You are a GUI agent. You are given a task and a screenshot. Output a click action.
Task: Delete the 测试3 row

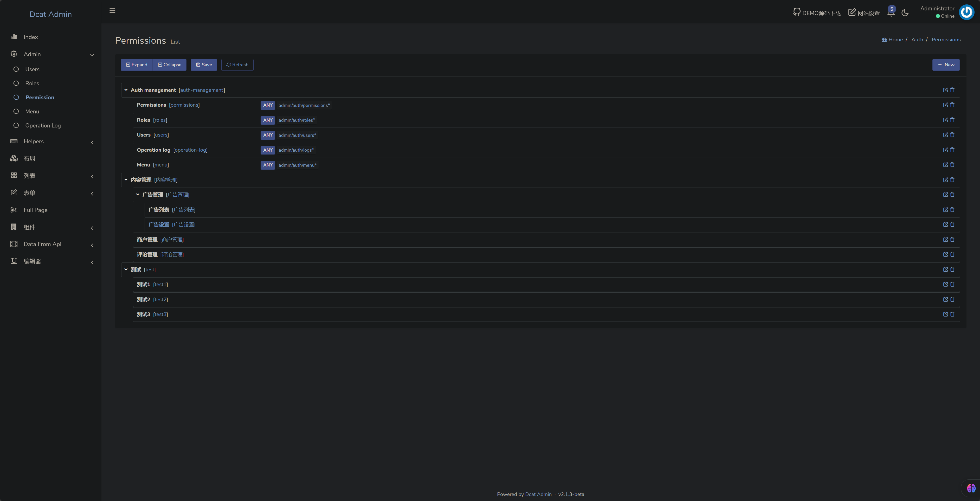[952, 314]
